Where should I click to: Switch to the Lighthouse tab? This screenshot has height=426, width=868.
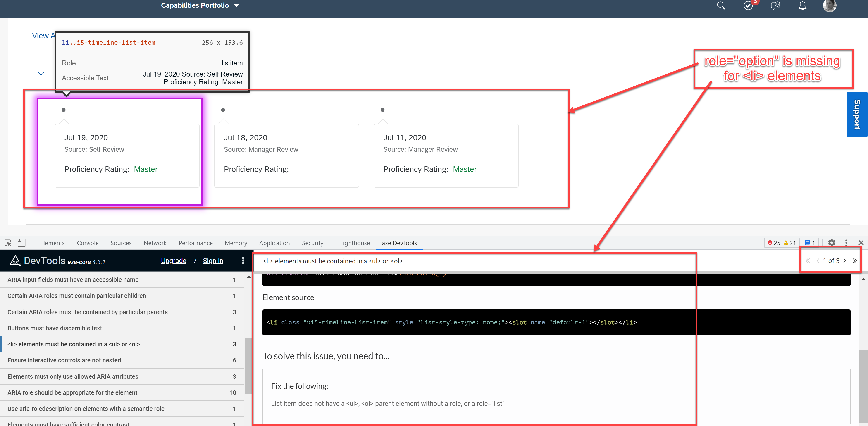coord(355,243)
